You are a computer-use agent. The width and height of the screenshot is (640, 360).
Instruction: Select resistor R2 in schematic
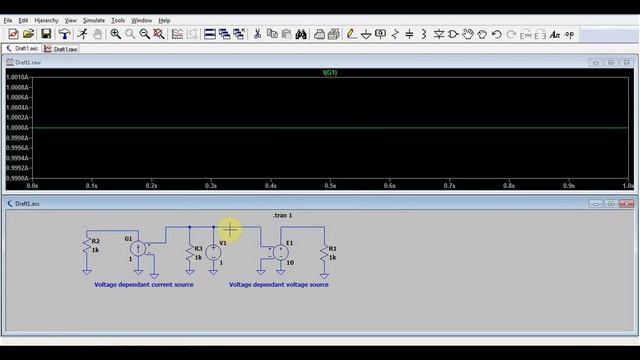click(87, 245)
